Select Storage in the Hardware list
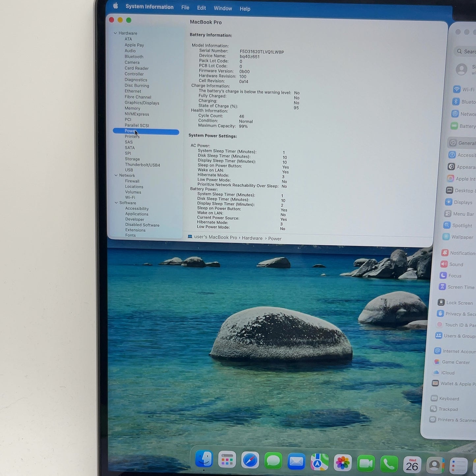 (132, 159)
